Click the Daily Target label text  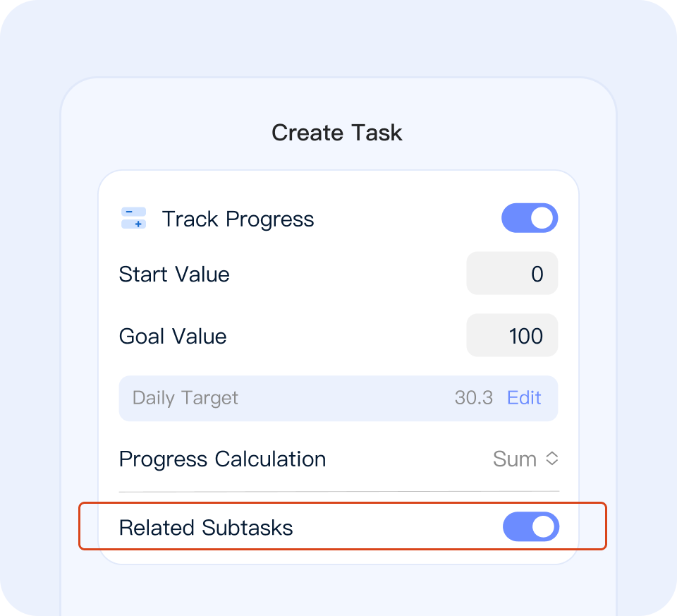[x=185, y=398]
